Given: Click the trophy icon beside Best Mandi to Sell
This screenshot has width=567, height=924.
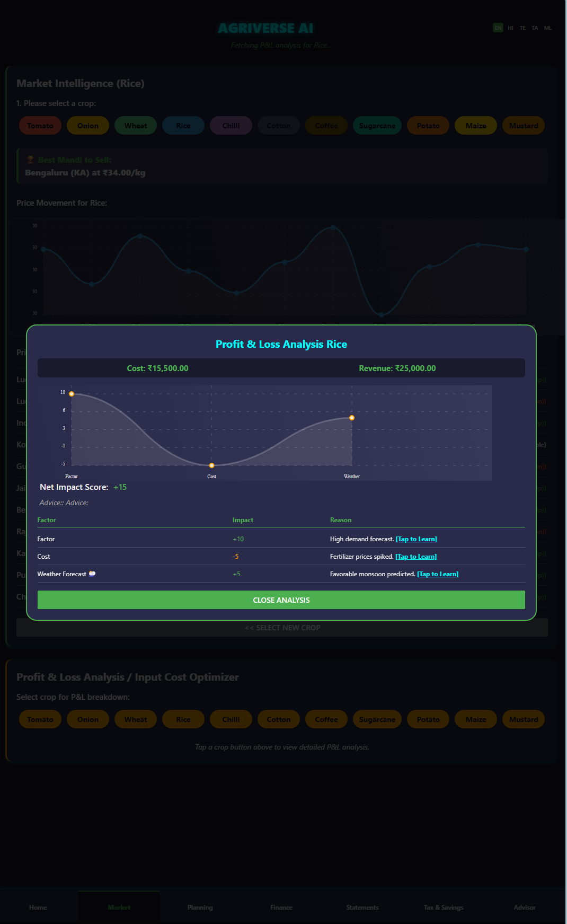Looking at the screenshot, I should (30, 160).
